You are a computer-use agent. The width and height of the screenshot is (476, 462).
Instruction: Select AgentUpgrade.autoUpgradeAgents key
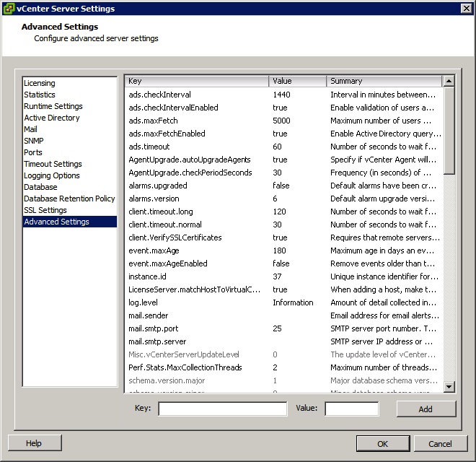click(x=190, y=160)
